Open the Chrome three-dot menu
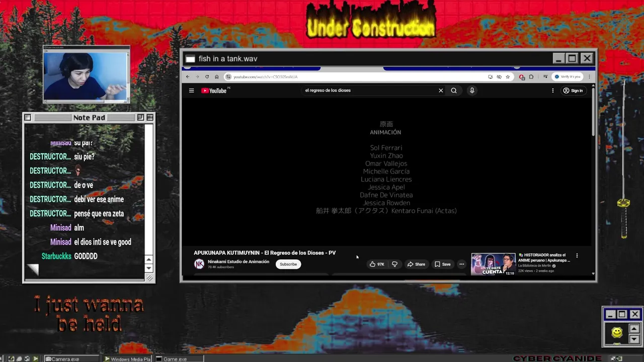 [x=589, y=77]
